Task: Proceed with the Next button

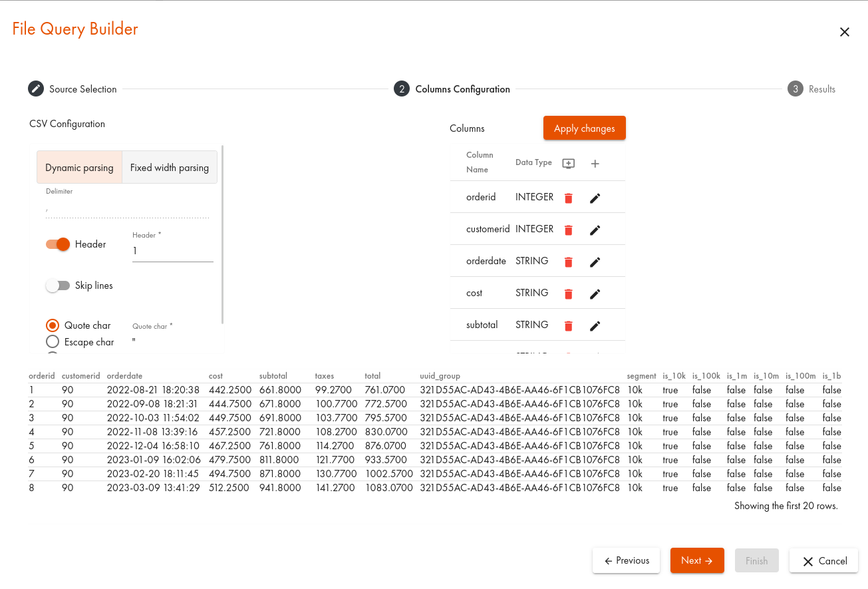Action: coord(696,560)
